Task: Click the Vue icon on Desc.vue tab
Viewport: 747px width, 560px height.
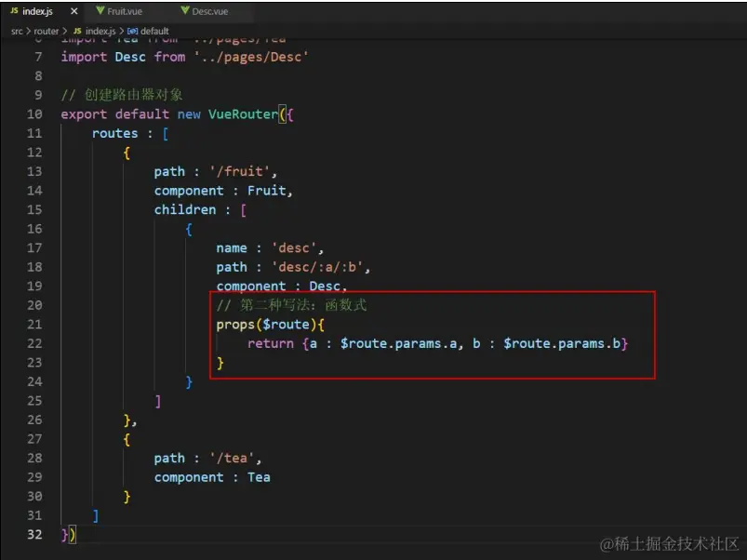Action: coord(185,10)
